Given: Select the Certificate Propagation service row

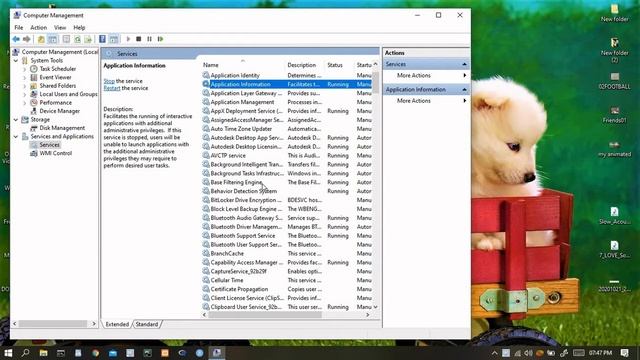Looking at the screenshot, I should coord(287,289).
